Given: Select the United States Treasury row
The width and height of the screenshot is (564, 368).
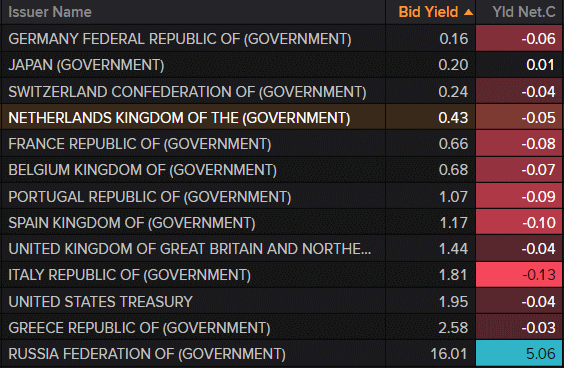Looking at the screenshot, I should [x=282, y=301].
